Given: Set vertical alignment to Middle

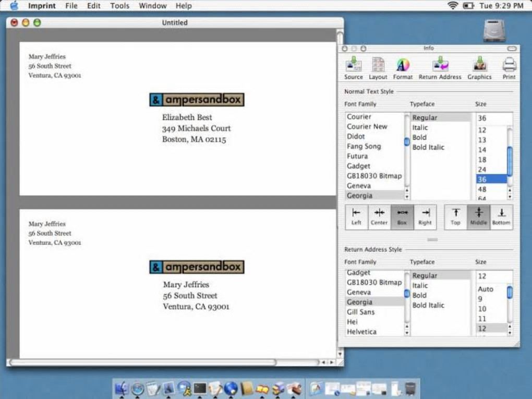Looking at the screenshot, I should (478, 217).
